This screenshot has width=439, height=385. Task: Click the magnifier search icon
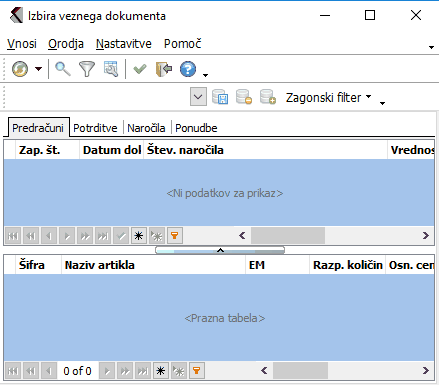[63, 69]
